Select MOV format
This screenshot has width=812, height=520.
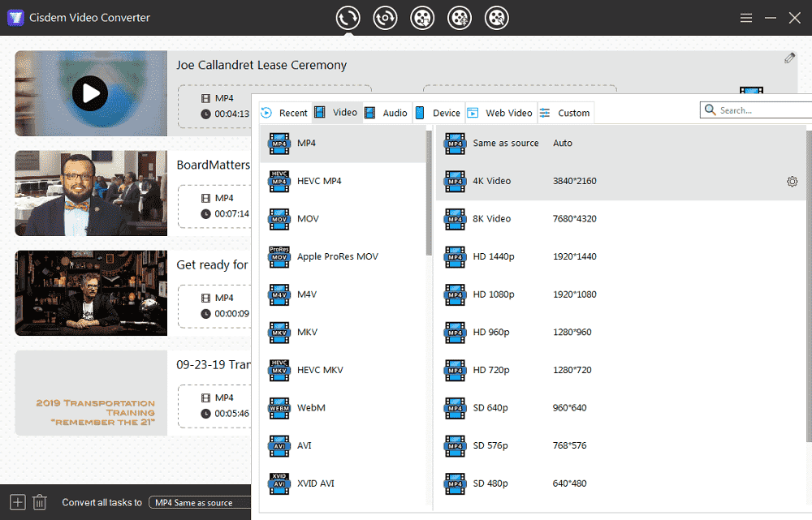coord(343,219)
